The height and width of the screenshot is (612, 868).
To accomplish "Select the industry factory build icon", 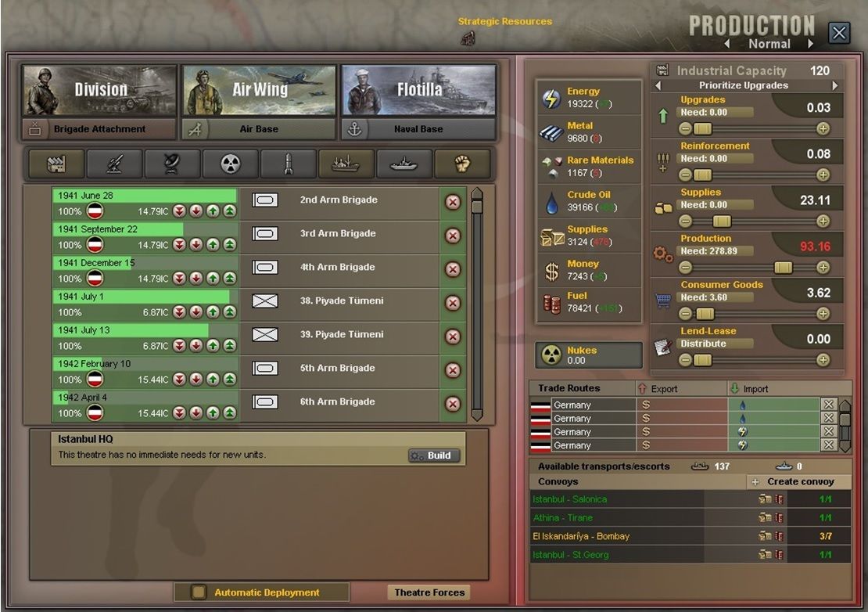I will (56, 164).
